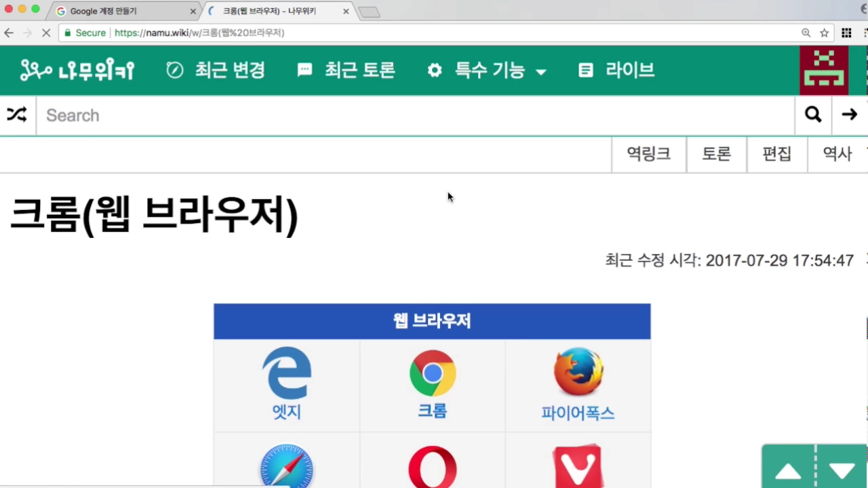The width and height of the screenshot is (868, 488).
Task: Open the 라이브 live page
Action: point(616,70)
